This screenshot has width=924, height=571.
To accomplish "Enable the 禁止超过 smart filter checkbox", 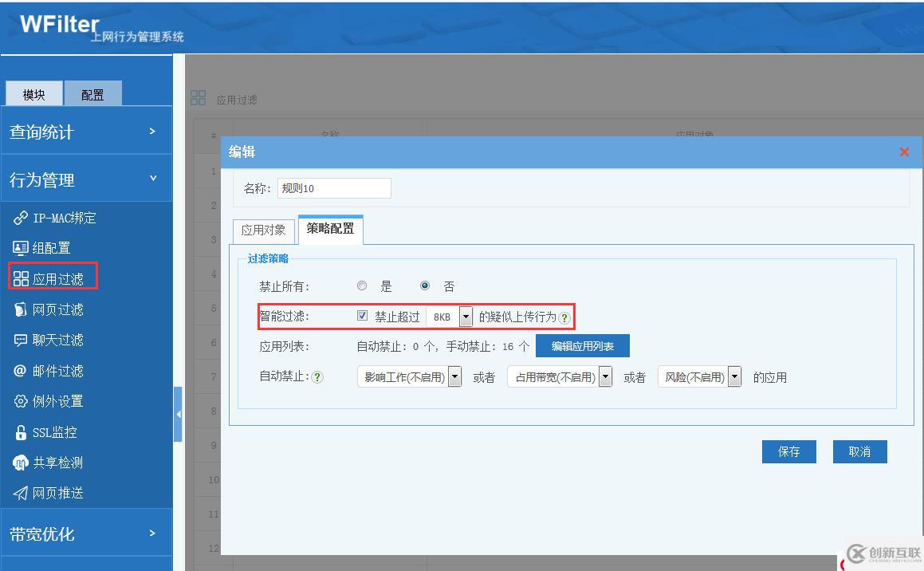I will pyautogui.click(x=361, y=317).
